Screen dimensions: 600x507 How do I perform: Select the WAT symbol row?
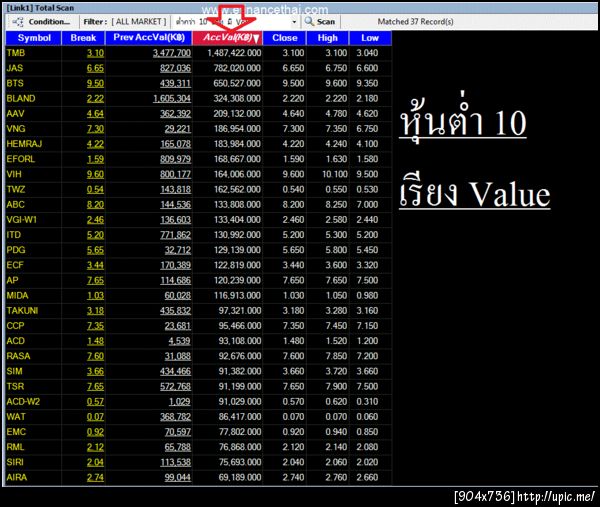pyautogui.click(x=199, y=417)
